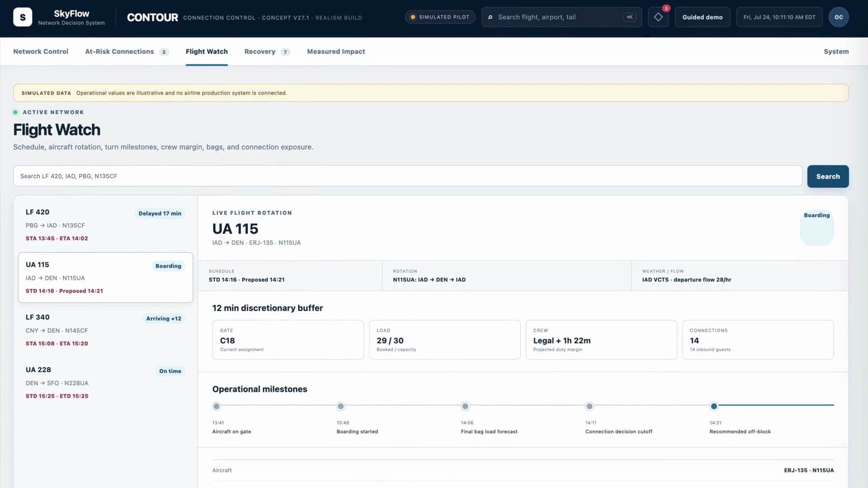Click the SkyFlow S logo icon
Screen dimensions: 868x488
(x=23, y=17)
